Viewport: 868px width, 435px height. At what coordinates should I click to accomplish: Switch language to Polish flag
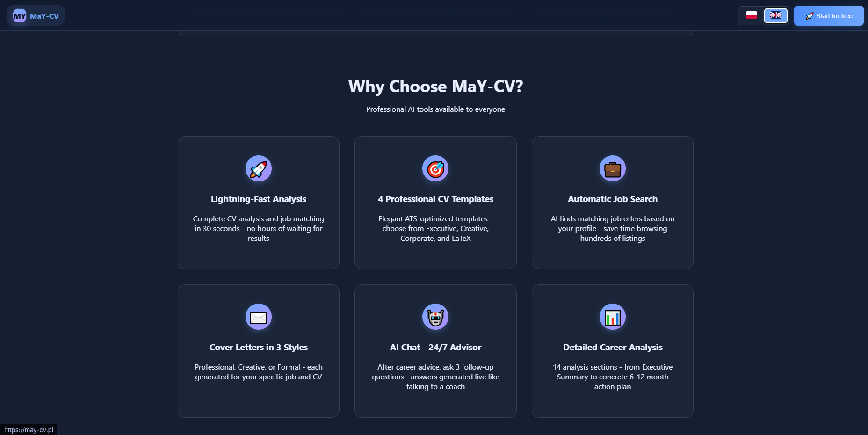(752, 15)
